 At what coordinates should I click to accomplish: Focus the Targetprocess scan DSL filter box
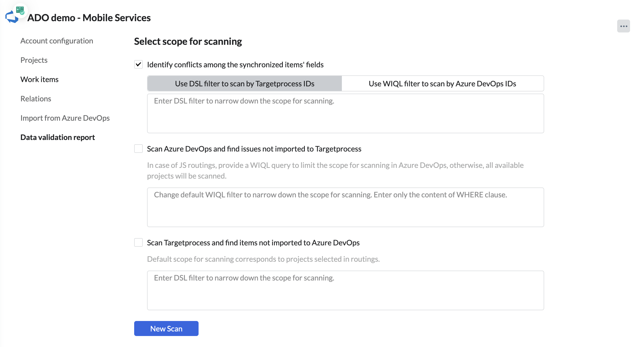(345, 290)
